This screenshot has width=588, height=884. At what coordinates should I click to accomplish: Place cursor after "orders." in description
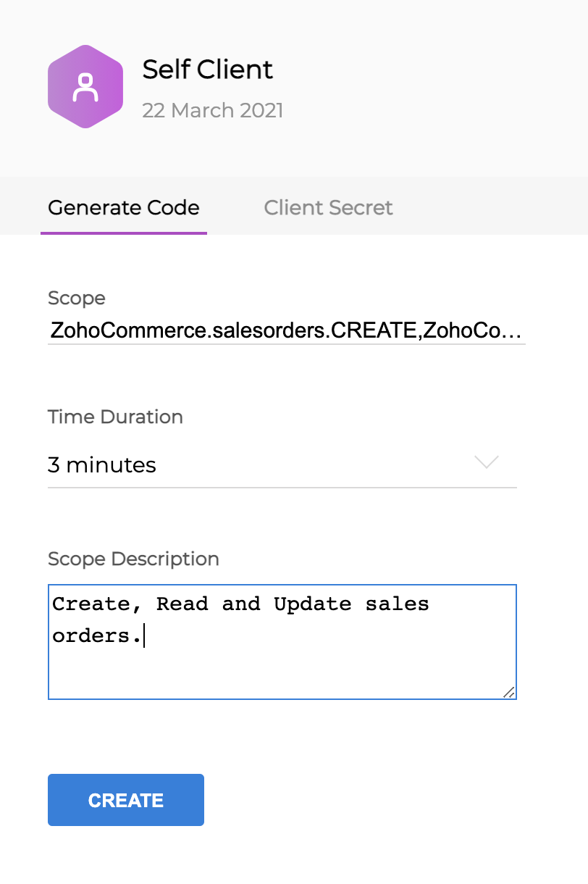click(144, 635)
